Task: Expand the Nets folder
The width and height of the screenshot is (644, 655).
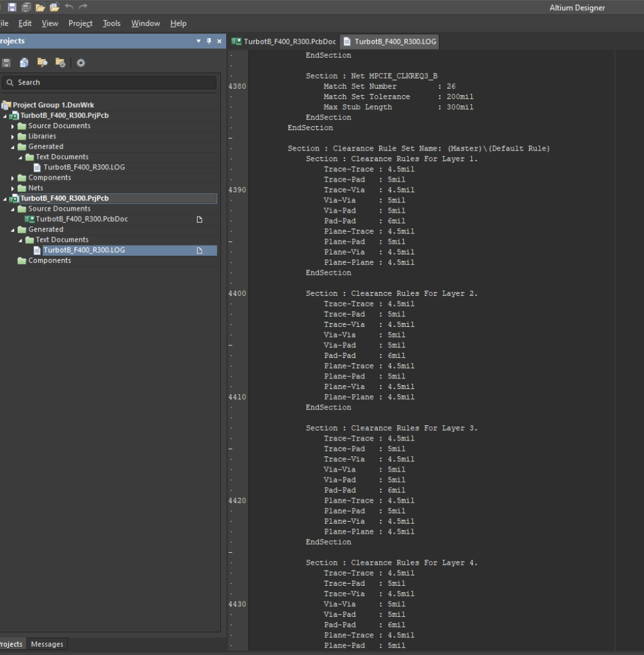Action: tap(12, 188)
